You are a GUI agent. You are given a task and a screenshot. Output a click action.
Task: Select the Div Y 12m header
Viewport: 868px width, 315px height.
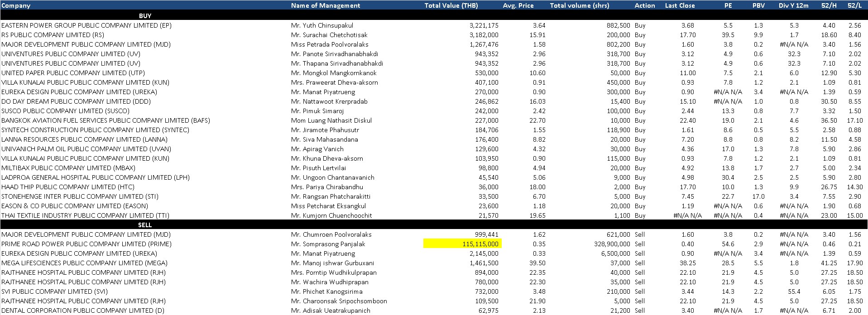pos(794,5)
